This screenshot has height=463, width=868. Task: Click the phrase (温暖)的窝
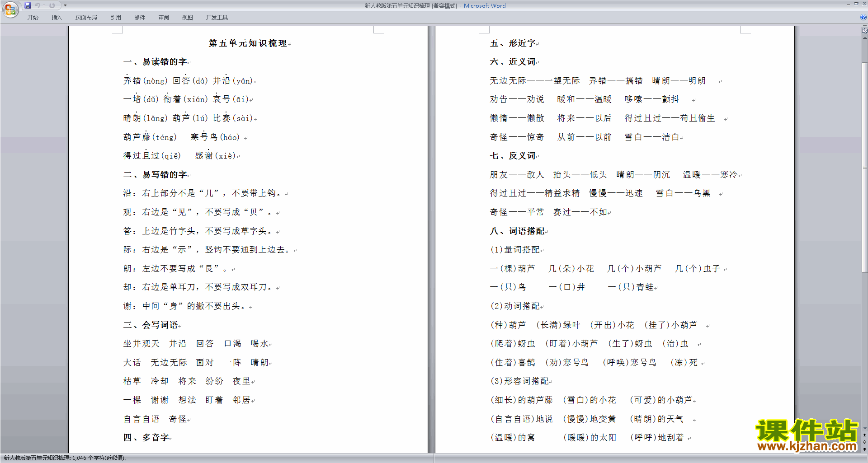[x=513, y=438]
